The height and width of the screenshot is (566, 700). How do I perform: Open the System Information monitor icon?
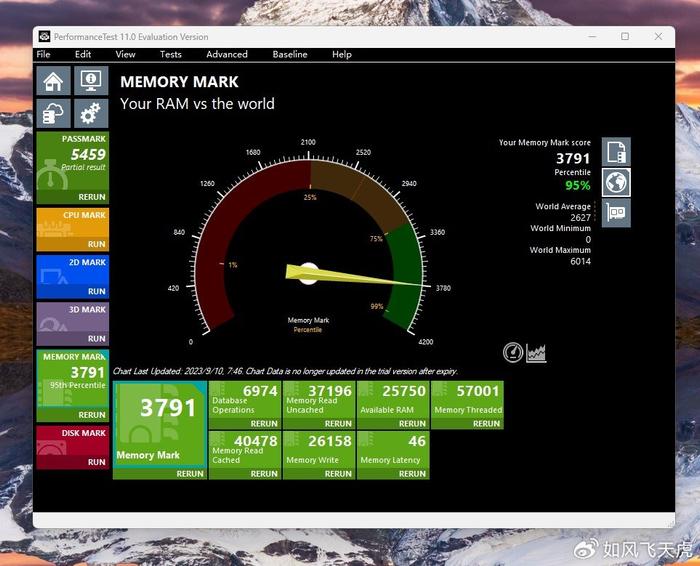coord(91,81)
